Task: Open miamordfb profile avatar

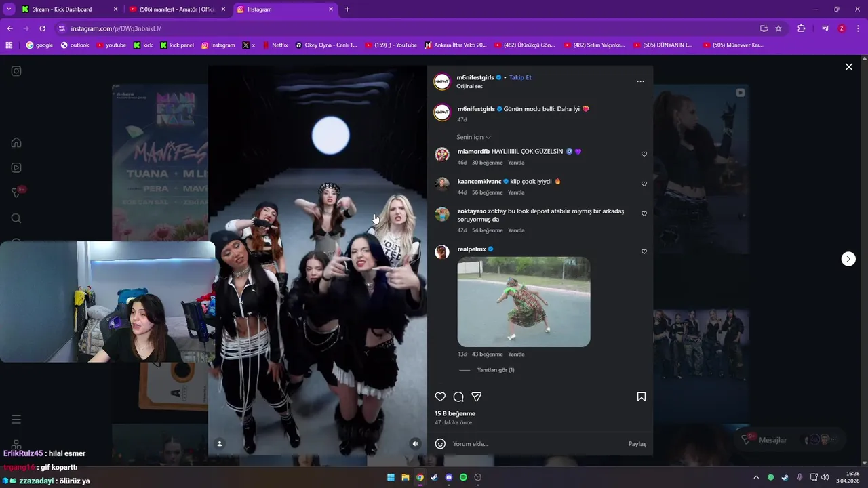Action: [442, 154]
